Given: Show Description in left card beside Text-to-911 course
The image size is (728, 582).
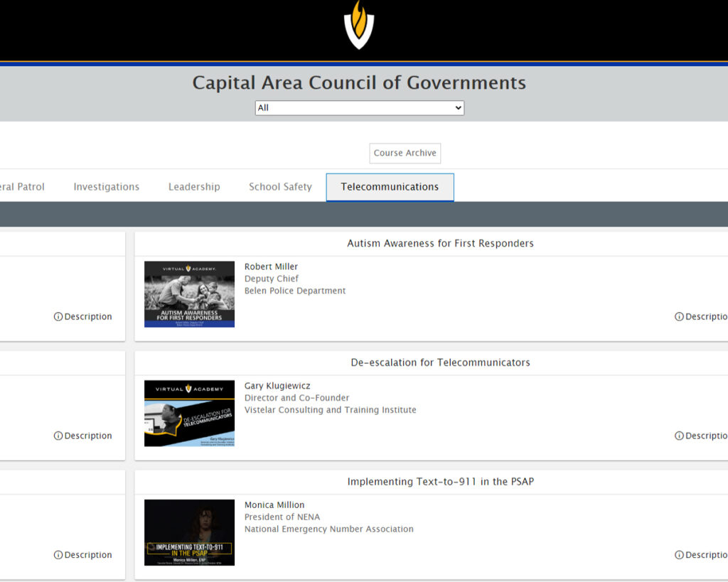Looking at the screenshot, I should (x=83, y=555).
